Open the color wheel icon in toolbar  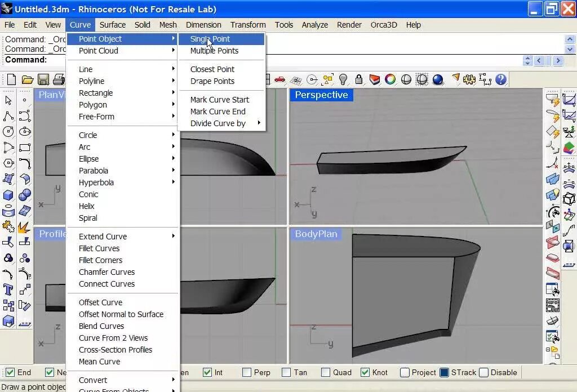(x=390, y=79)
